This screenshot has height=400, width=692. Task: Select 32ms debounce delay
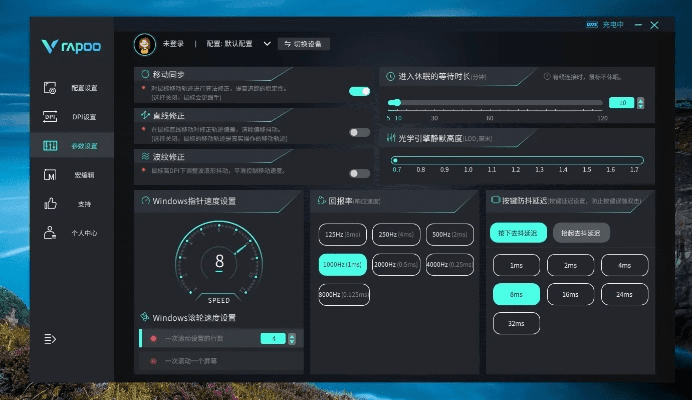point(516,324)
